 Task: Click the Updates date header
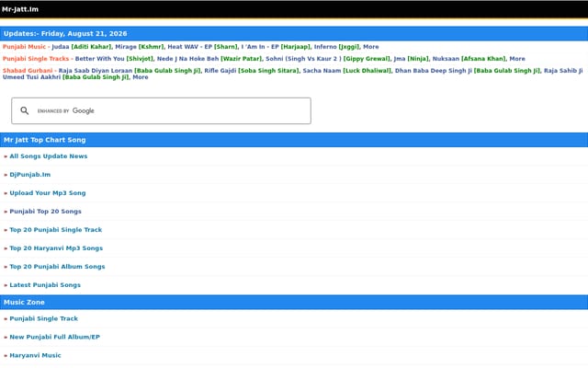294,33
